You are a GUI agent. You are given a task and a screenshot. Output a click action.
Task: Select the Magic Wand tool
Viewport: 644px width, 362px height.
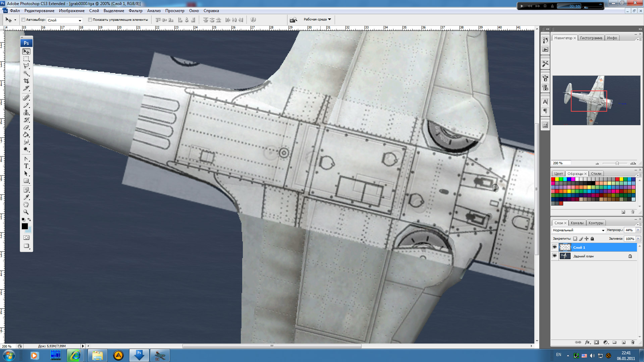click(x=26, y=73)
